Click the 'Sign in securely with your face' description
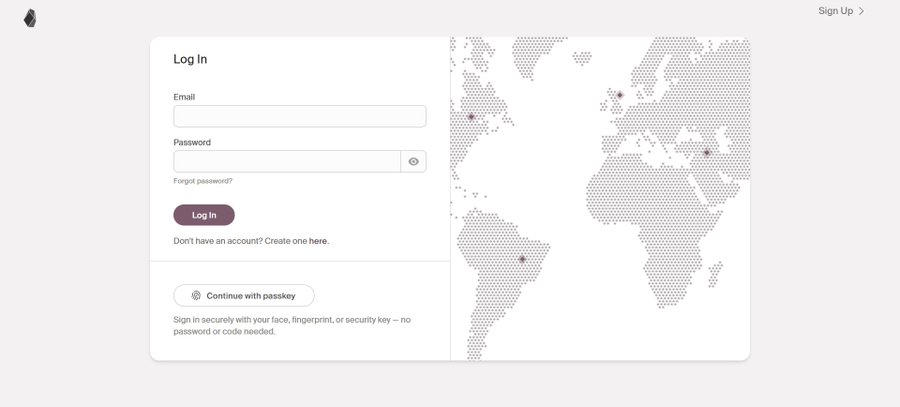This screenshot has width=900, height=407. 292,325
